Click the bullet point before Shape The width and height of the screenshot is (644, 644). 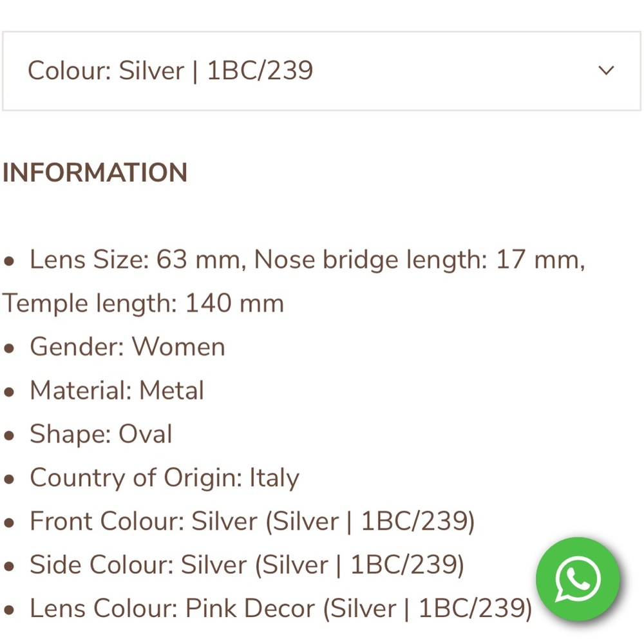[9, 435]
